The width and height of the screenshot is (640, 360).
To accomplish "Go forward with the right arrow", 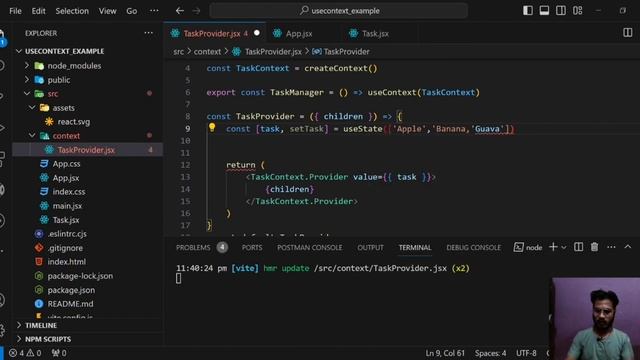I will tap(196, 11).
